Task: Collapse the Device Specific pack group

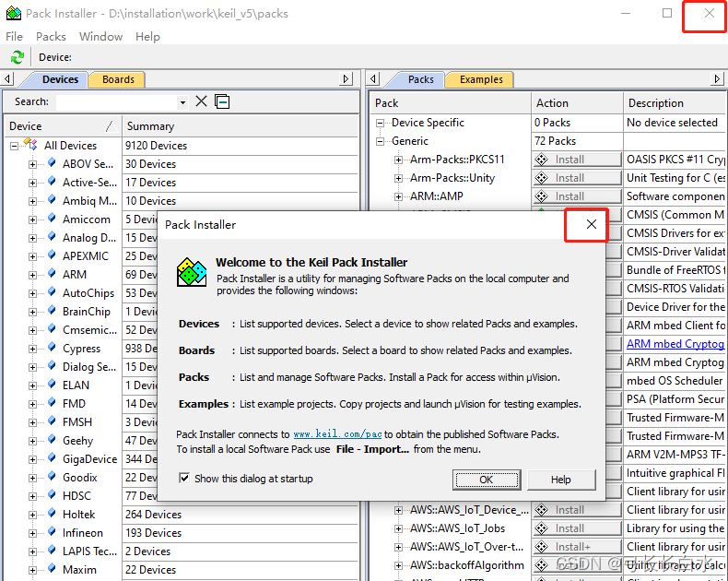Action: (381, 124)
